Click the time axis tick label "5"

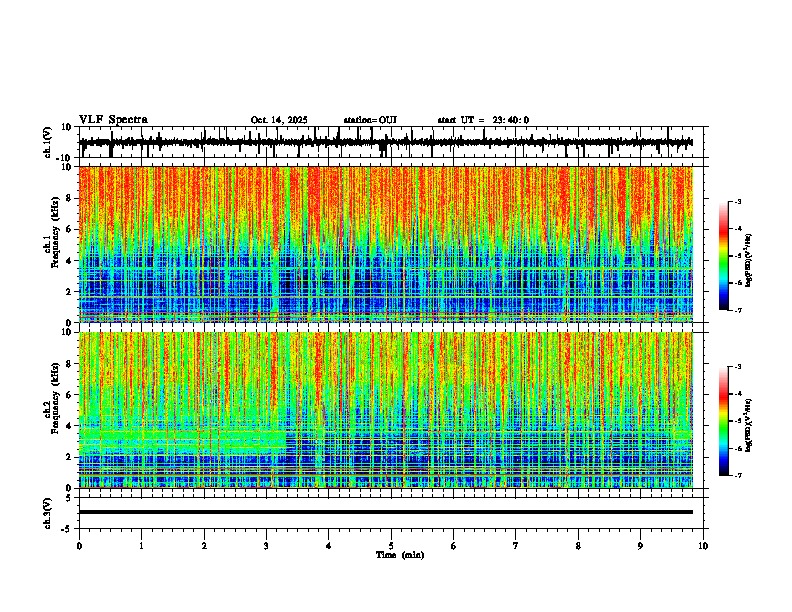point(391,546)
